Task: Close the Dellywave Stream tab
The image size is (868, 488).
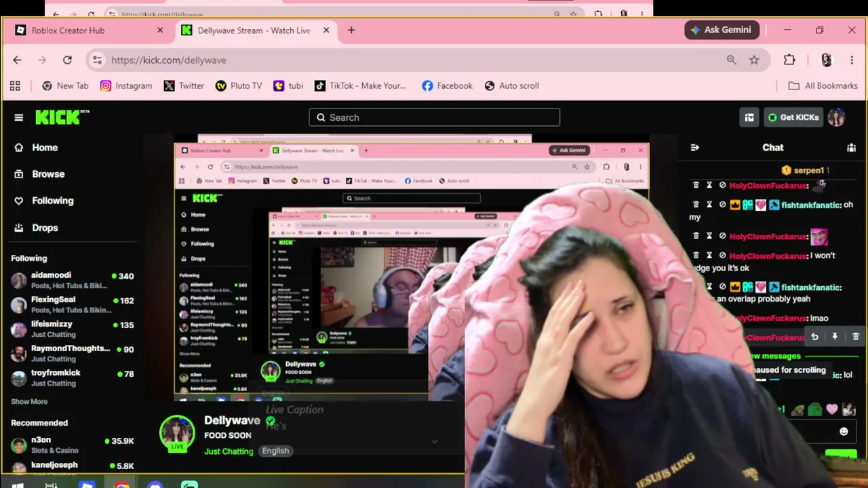Action: coord(326,30)
